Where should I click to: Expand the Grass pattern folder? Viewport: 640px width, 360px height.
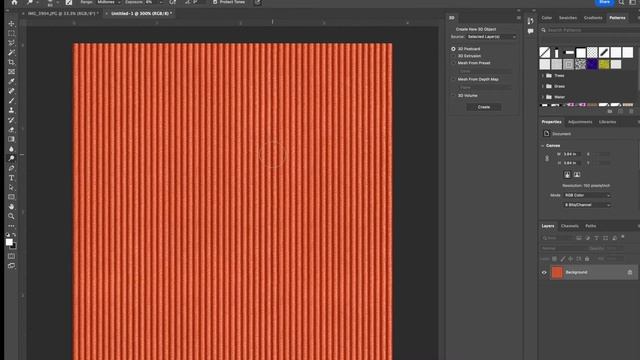click(543, 87)
